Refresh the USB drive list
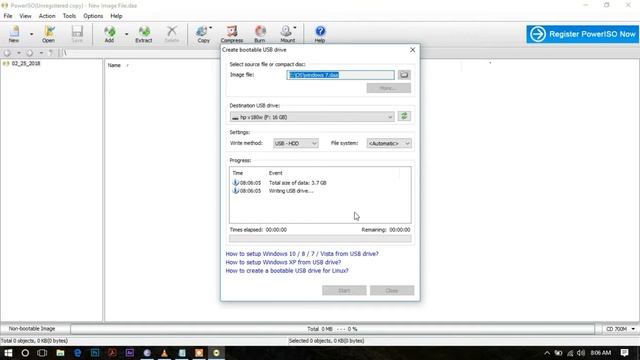640x360 pixels. (x=404, y=116)
